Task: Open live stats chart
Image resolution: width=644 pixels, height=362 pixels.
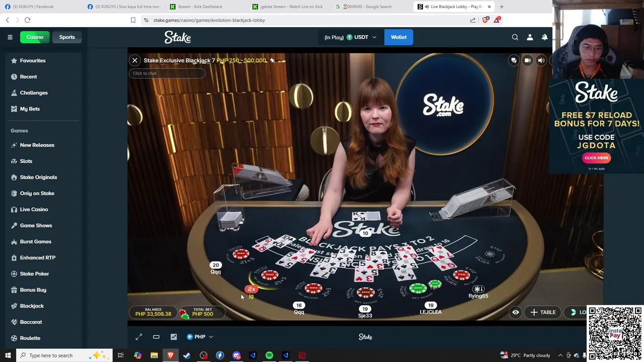Action: tap(174, 337)
